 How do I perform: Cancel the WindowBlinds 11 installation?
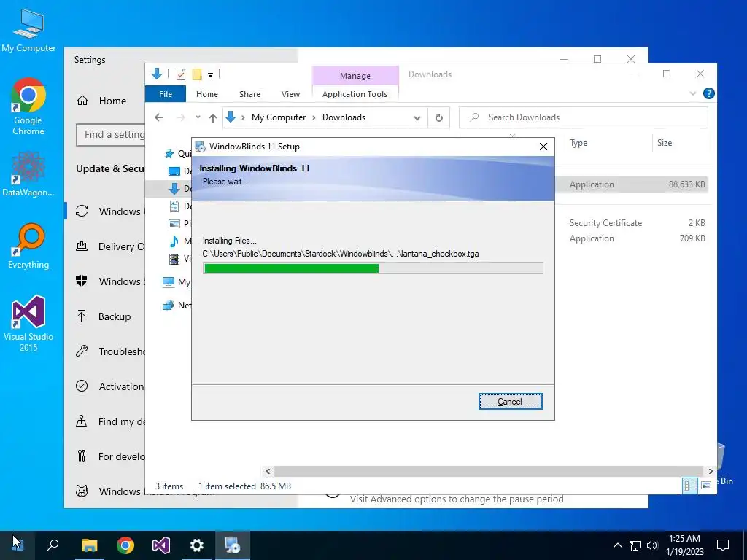(x=510, y=402)
